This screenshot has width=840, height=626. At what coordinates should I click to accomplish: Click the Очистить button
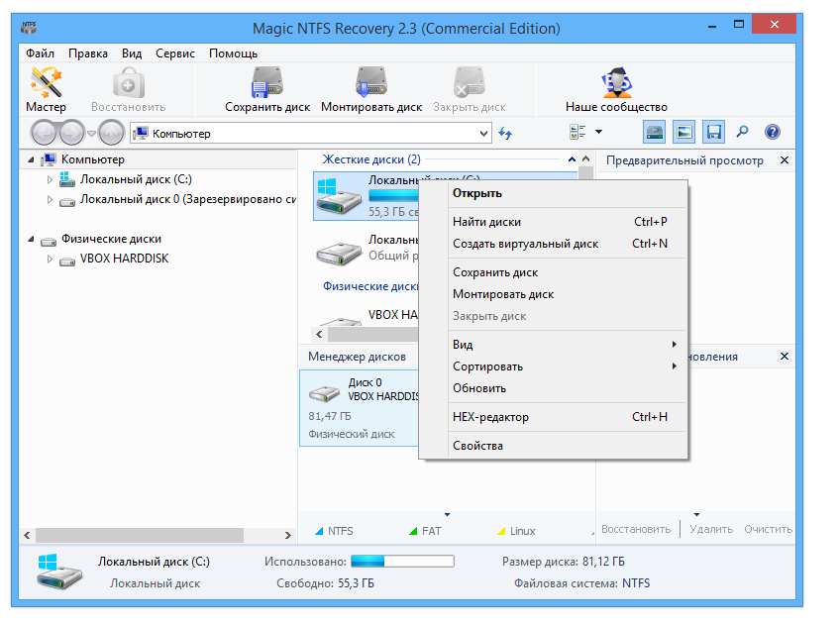769,529
